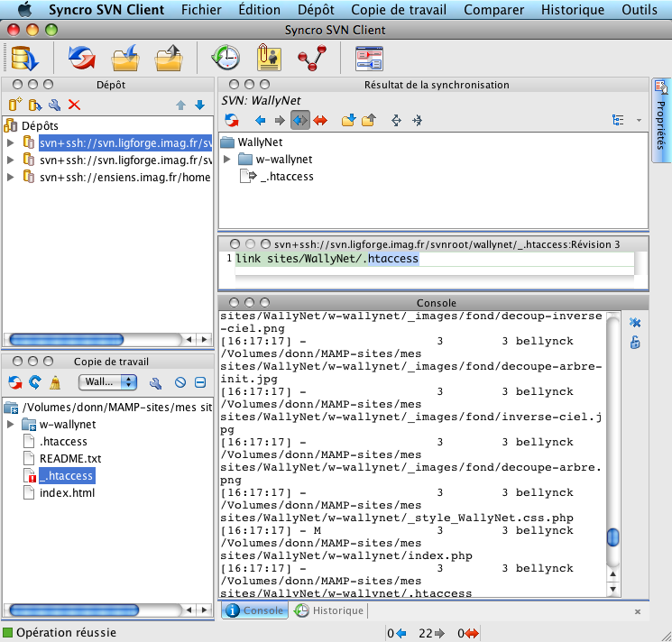The image size is (672, 642).
Task: Open the Wall... working copy combo box
Action: [x=107, y=382]
